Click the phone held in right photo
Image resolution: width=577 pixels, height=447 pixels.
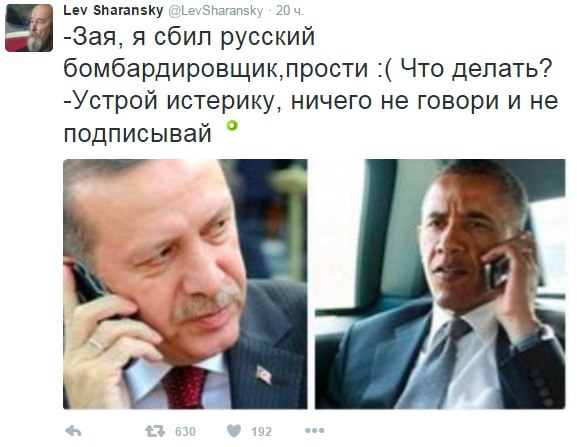click(496, 272)
